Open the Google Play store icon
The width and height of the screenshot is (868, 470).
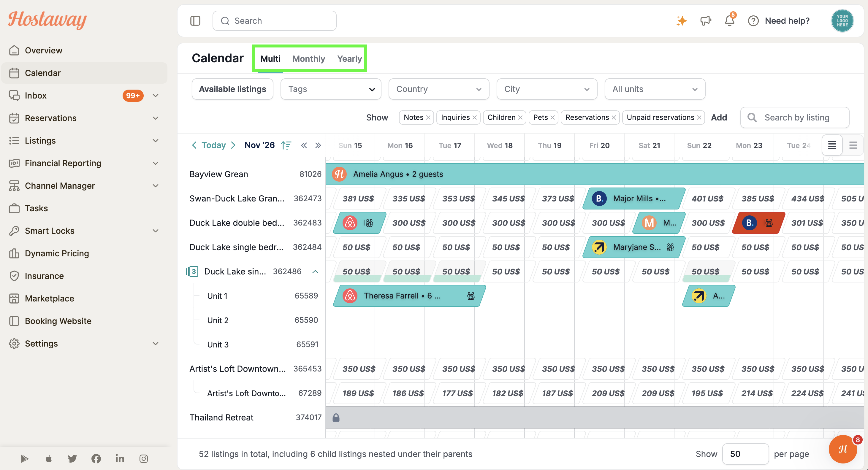tap(25, 458)
